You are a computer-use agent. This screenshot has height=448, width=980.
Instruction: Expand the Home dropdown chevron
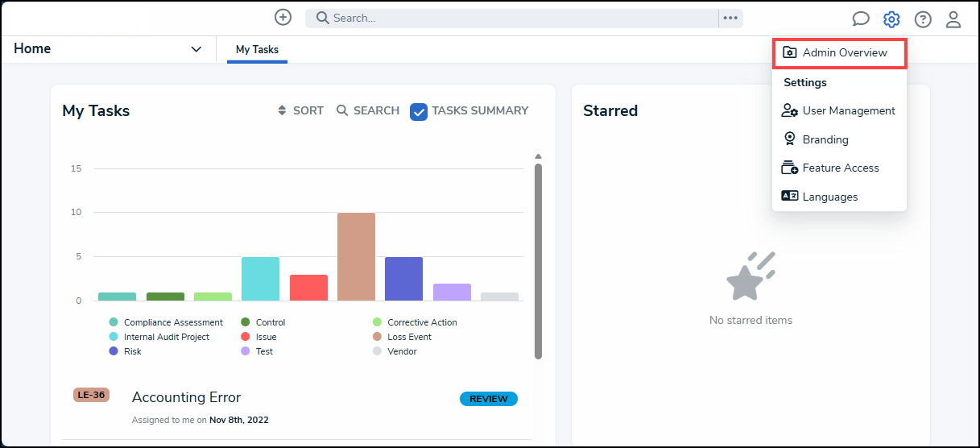pos(196,49)
